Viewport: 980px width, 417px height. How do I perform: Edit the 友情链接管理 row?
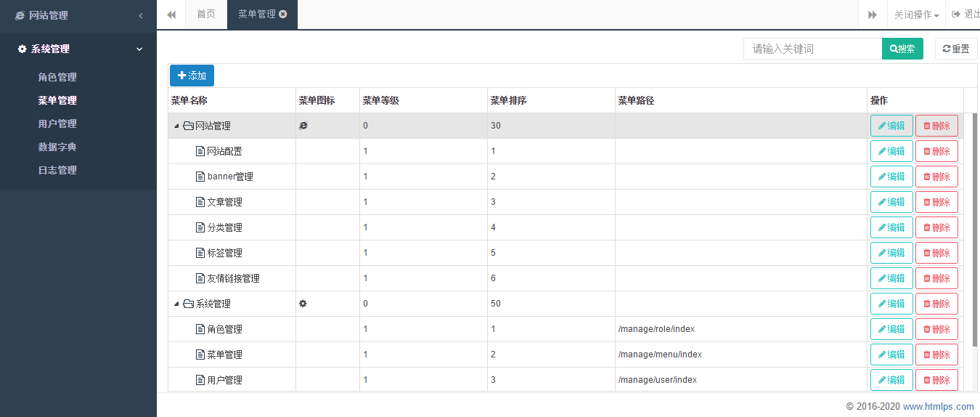(891, 278)
